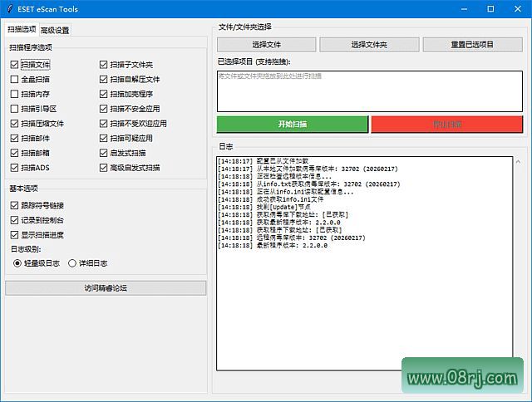Image resolution: width=532 pixels, height=402 pixels.
Task: Tick the 扫描引导区 checkbox
Action: point(15,109)
